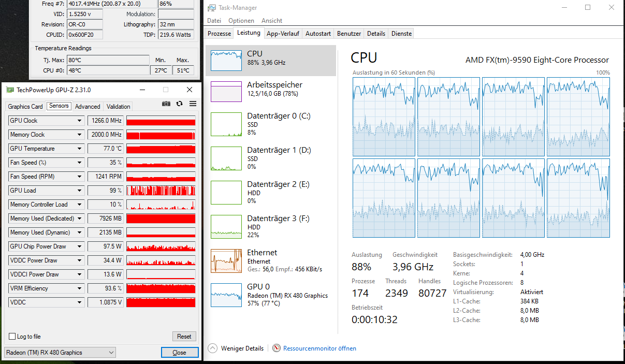The width and height of the screenshot is (625, 364).
Task: Open the Memory Used (Dedicated) dropdown
Action: (x=79, y=219)
